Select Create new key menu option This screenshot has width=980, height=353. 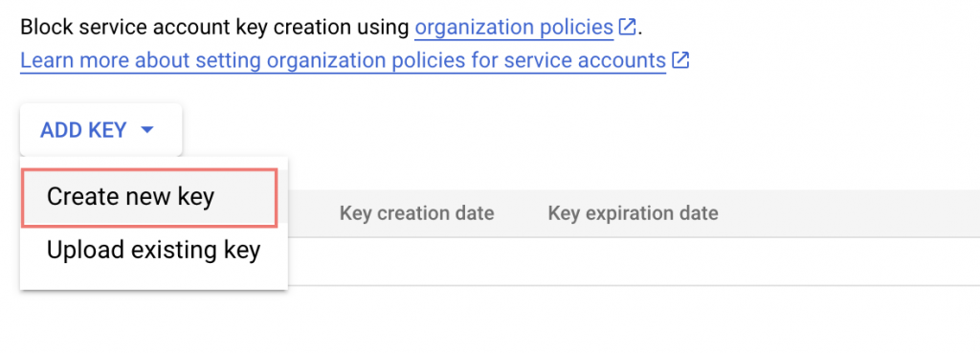point(148,197)
